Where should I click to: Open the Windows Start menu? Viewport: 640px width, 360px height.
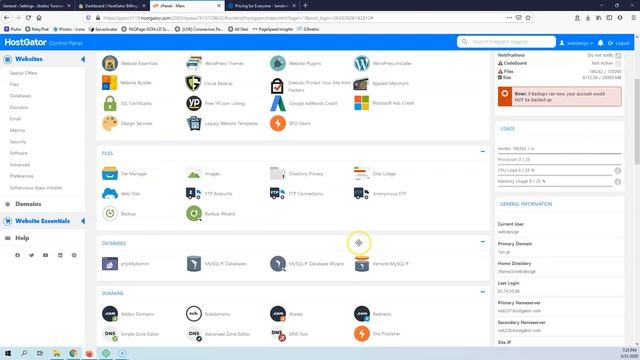click(8, 353)
